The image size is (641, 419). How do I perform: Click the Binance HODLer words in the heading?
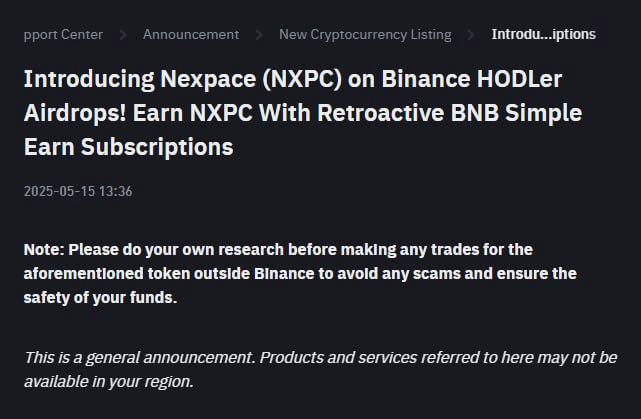pyautogui.click(x=472, y=79)
